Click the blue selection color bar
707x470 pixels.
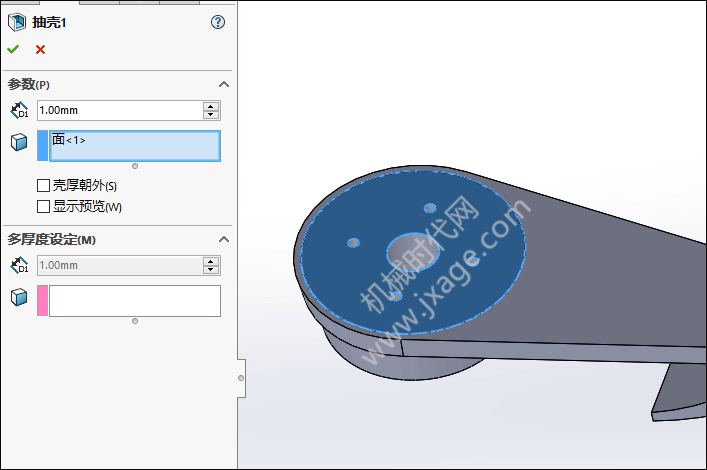(42, 146)
